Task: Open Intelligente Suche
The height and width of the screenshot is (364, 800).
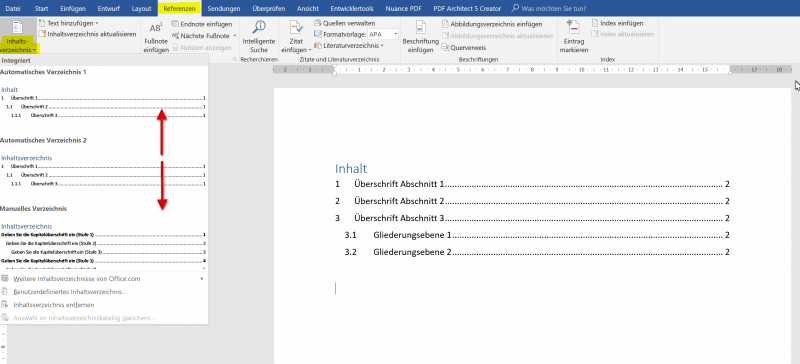Action: pos(259,37)
